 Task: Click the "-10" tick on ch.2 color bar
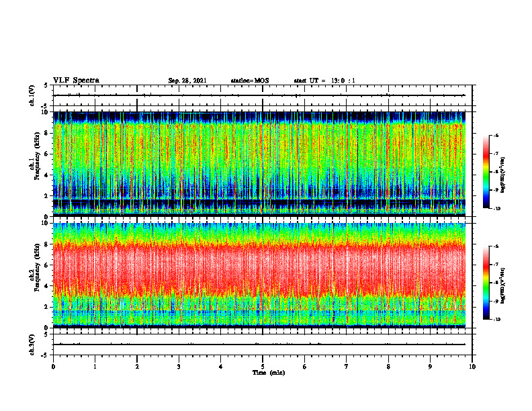(x=497, y=320)
